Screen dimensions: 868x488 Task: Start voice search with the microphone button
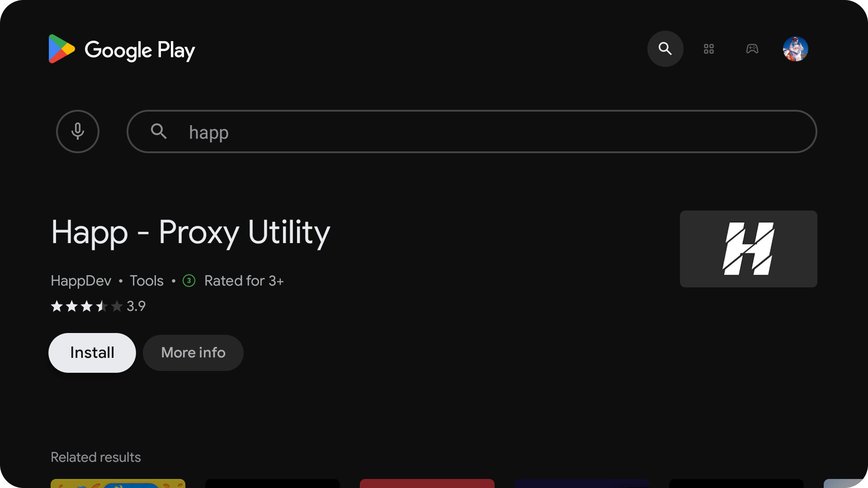point(78,131)
